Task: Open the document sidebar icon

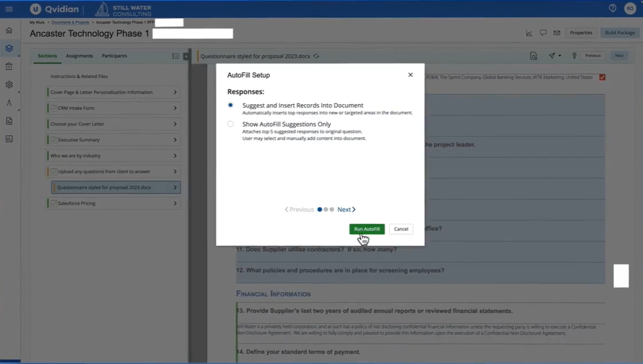Action: tap(9, 121)
